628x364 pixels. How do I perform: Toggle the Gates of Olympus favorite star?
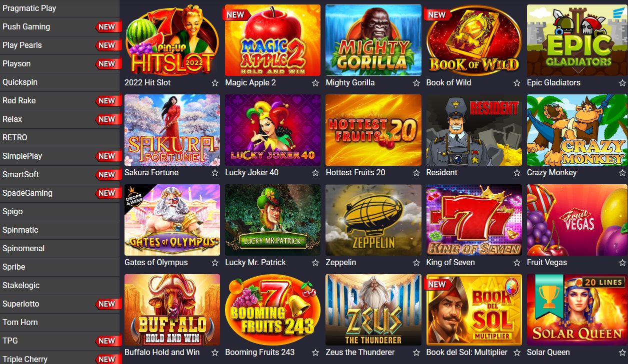(215, 263)
